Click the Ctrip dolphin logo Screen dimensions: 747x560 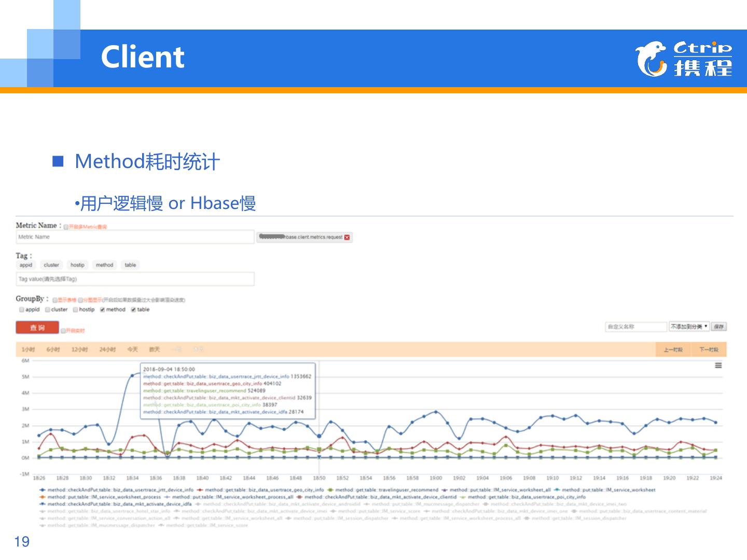(651, 59)
